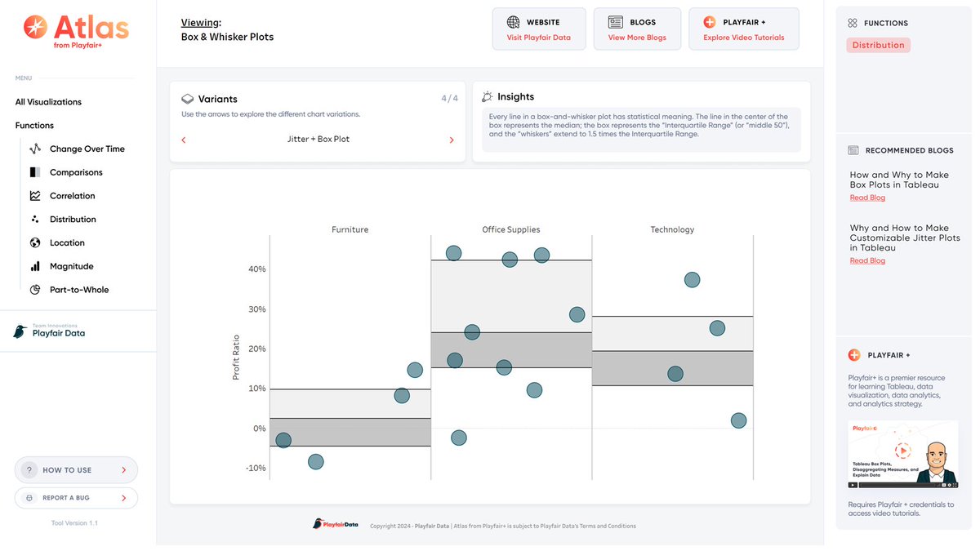Open How To Use chevron arrow
The height and width of the screenshot is (551, 980).
click(x=123, y=470)
